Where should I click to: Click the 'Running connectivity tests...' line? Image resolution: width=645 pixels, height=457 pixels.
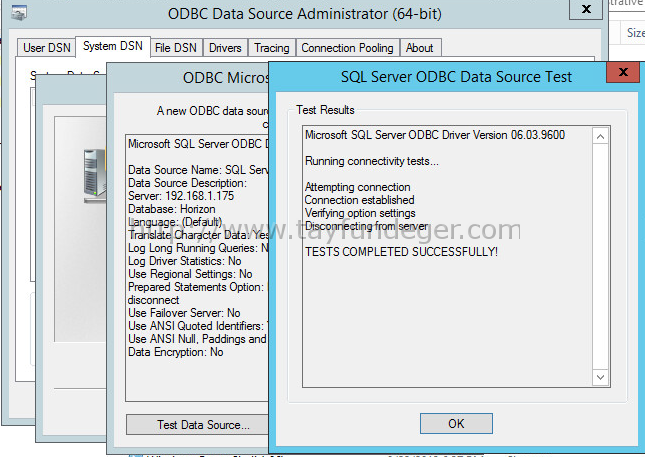point(371,161)
